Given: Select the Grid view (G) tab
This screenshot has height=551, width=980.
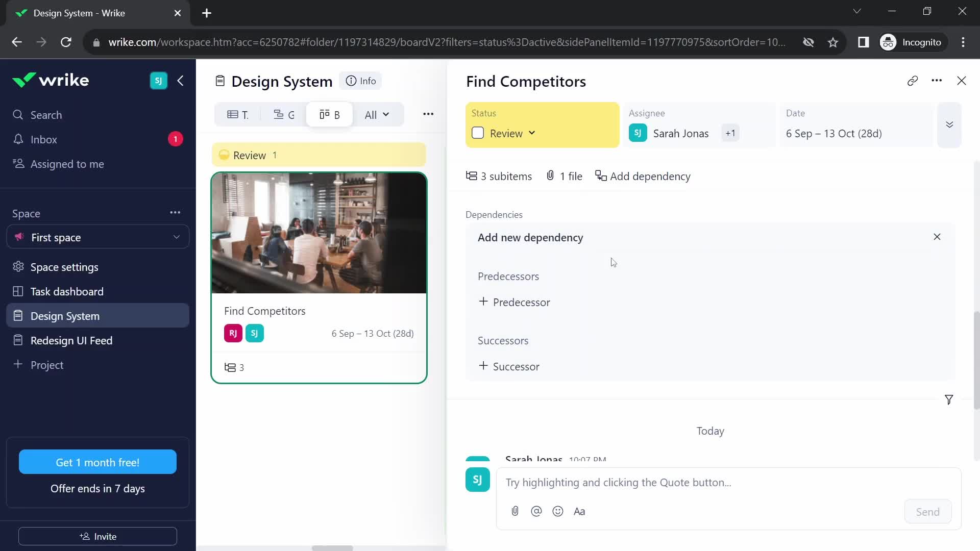Looking at the screenshot, I should click(283, 114).
